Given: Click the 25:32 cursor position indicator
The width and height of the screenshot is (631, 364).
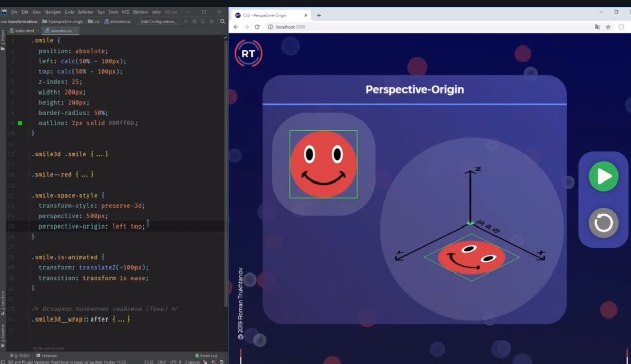Looking at the screenshot, I should 149,362.
